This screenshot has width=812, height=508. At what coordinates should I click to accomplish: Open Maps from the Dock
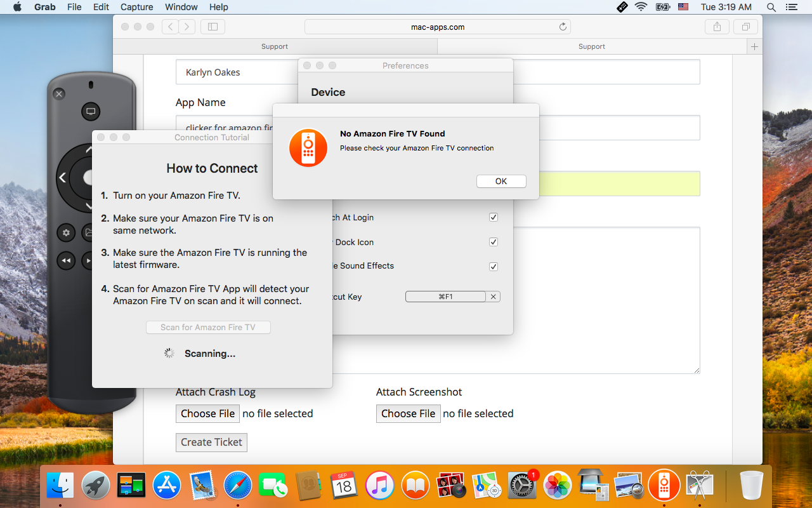click(x=487, y=486)
